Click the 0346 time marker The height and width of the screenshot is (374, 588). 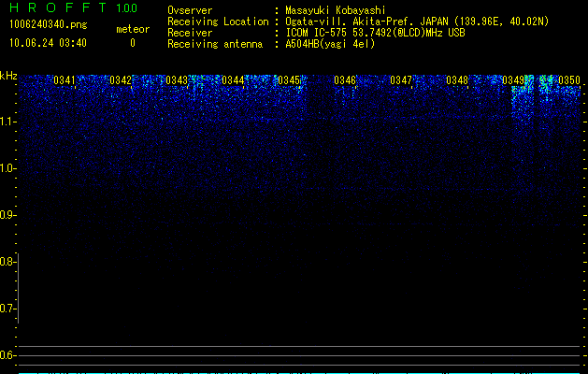pyautogui.click(x=345, y=80)
